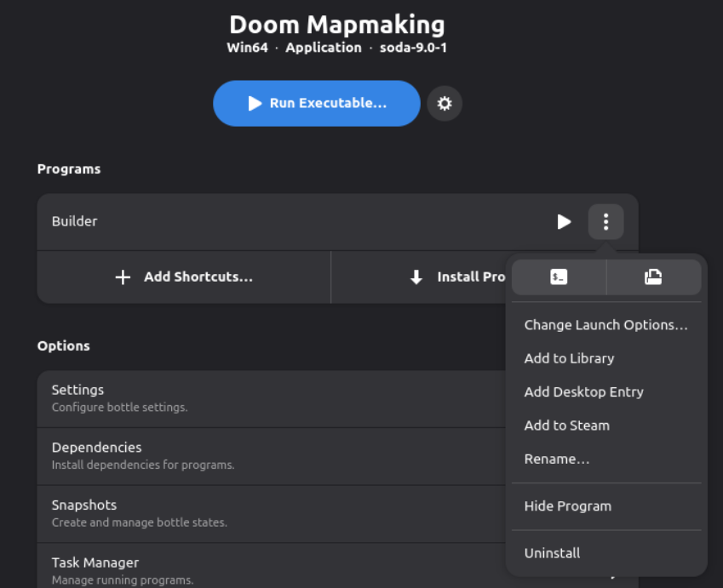The width and height of the screenshot is (723, 588).
Task: Launch Builder with its play icon
Action: tap(564, 222)
